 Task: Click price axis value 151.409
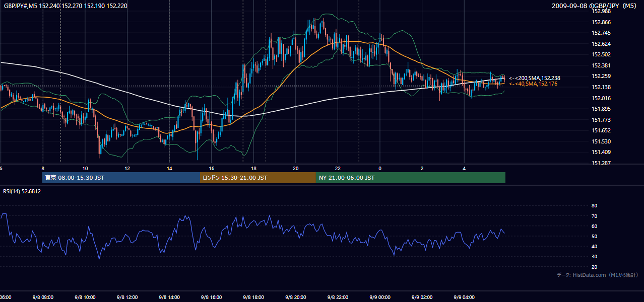(x=601, y=152)
